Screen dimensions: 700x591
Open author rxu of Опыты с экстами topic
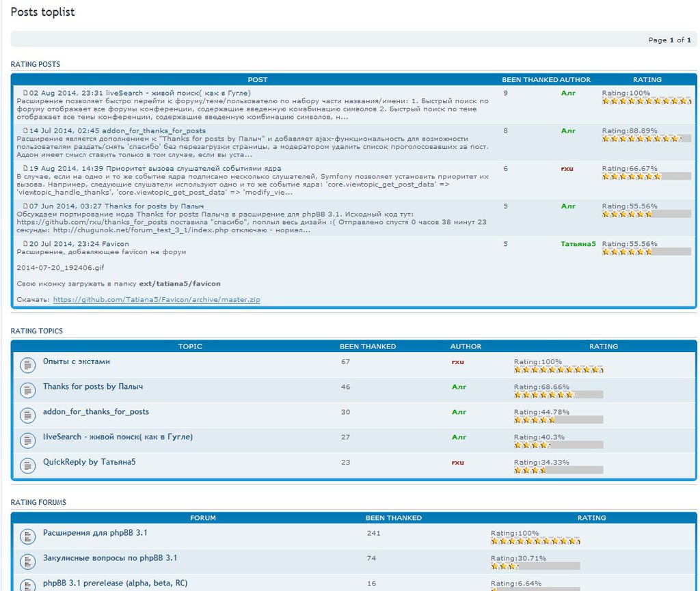coord(457,361)
